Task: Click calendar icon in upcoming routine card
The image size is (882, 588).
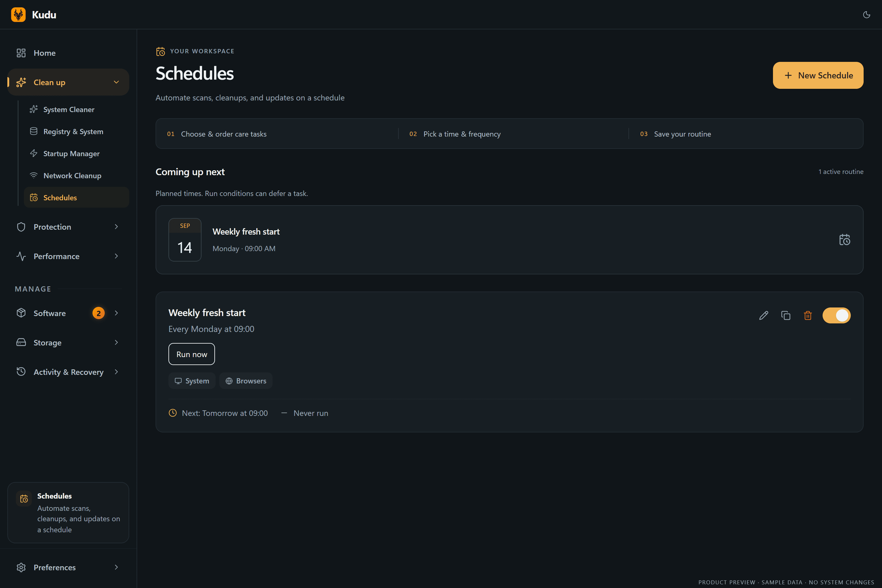Action: 845,239
